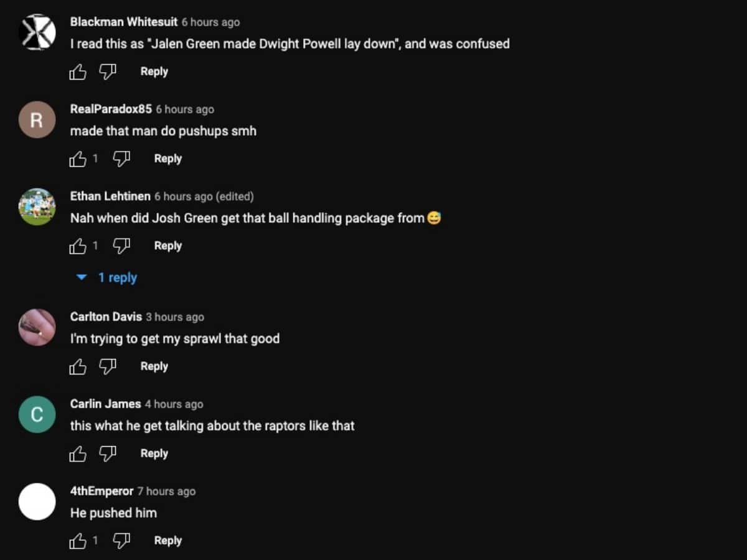
Task: Like Carlton Davis's sprawl comment
Action: (78, 367)
